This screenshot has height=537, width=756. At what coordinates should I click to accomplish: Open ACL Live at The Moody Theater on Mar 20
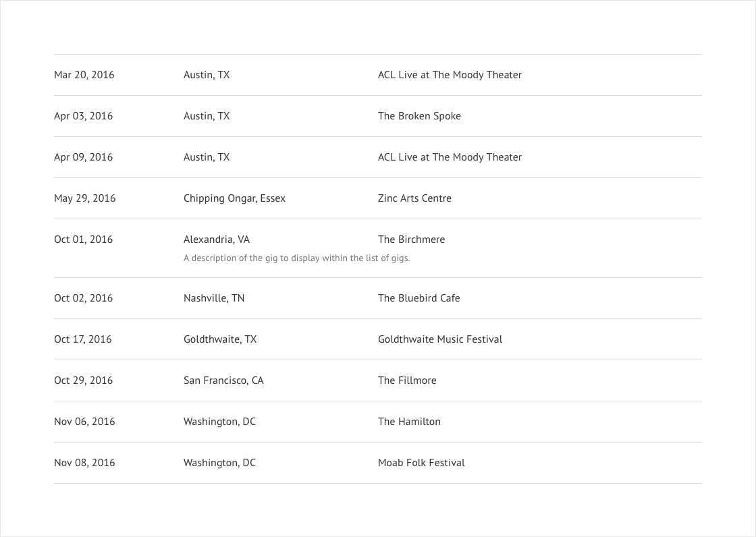coord(450,75)
